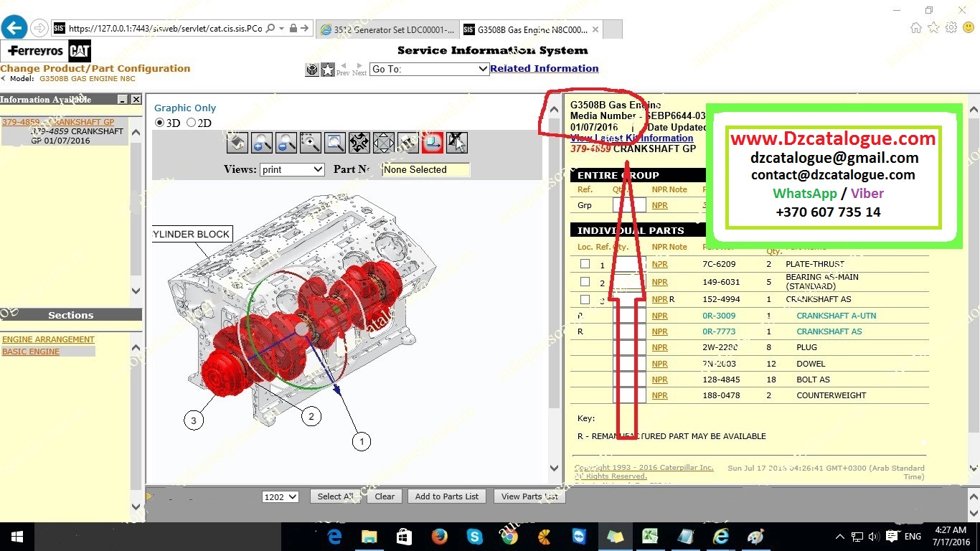Viewport: 980px width, 551px height.
Task: Open browser favorites star icon
Action: coord(933,27)
